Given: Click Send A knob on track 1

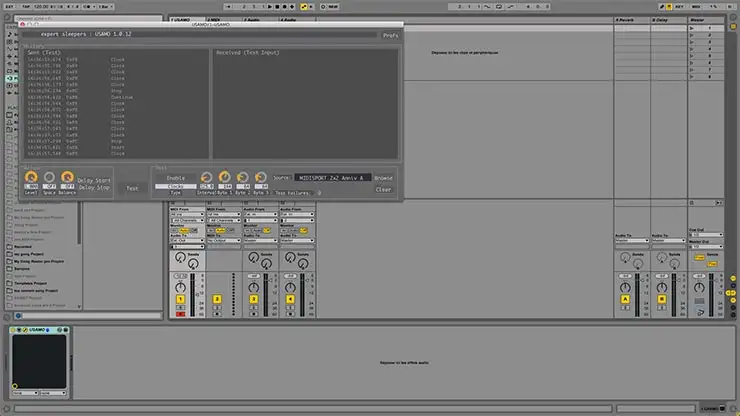Looking at the screenshot, I should [180, 257].
